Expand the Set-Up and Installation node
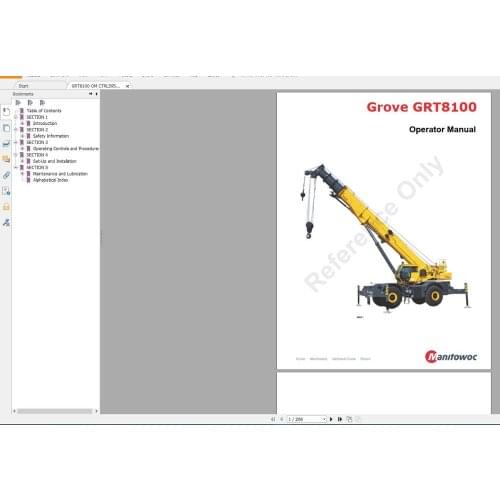Image resolution: width=500 pixels, height=500 pixels. (x=22, y=161)
